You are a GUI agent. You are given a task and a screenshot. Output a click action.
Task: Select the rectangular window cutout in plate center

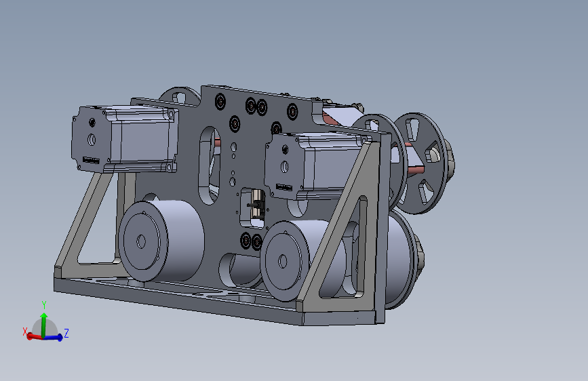pyautogui.click(x=252, y=208)
